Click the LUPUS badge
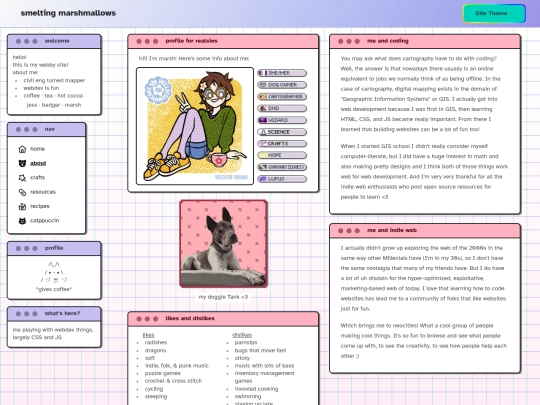Screen dimensions: 540x405 pyautogui.click(x=282, y=179)
